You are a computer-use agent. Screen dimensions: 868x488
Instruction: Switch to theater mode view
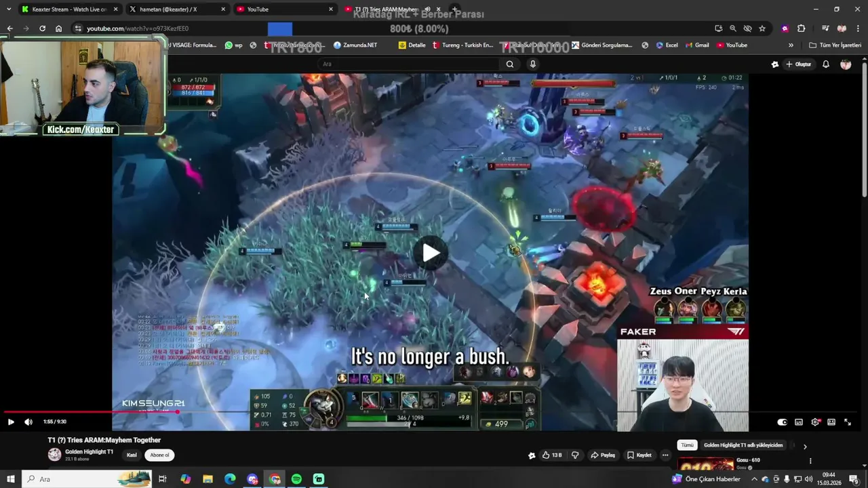[831, 422]
